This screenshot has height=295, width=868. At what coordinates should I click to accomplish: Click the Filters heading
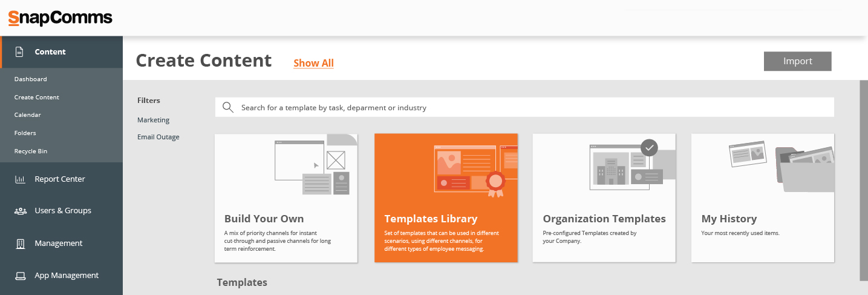point(149,101)
